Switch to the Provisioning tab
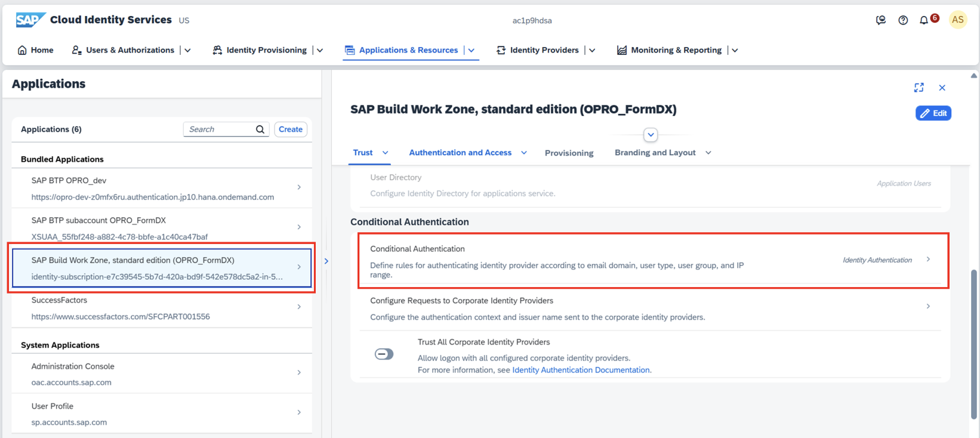This screenshot has width=980, height=438. click(x=569, y=153)
